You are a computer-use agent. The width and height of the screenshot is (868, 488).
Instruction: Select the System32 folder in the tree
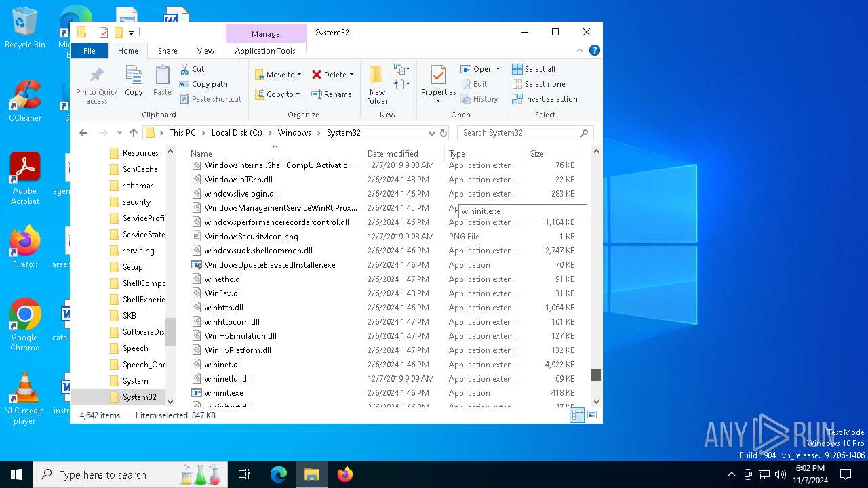(x=139, y=397)
